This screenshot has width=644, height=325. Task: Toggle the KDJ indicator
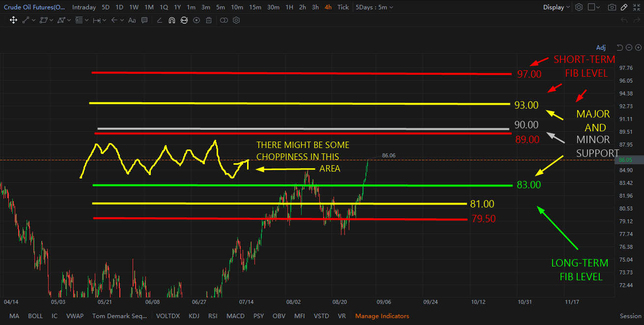194,316
